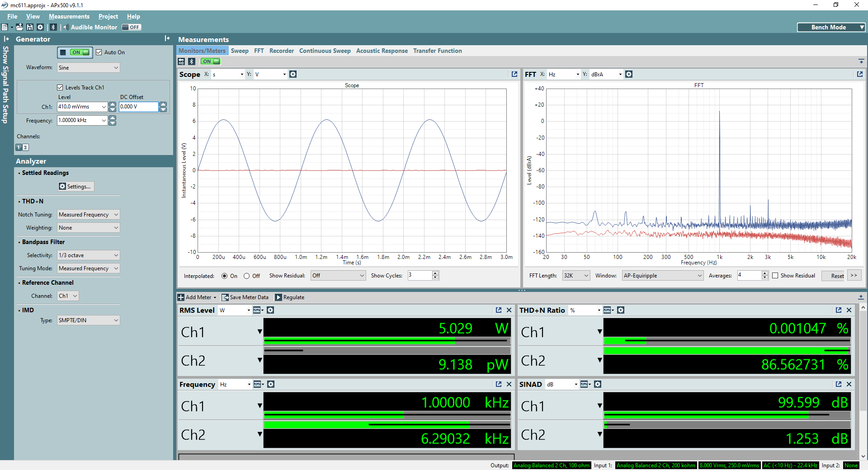This screenshot has height=470, width=868.
Task: Toggle generator channel 2 button
Action: (26, 147)
